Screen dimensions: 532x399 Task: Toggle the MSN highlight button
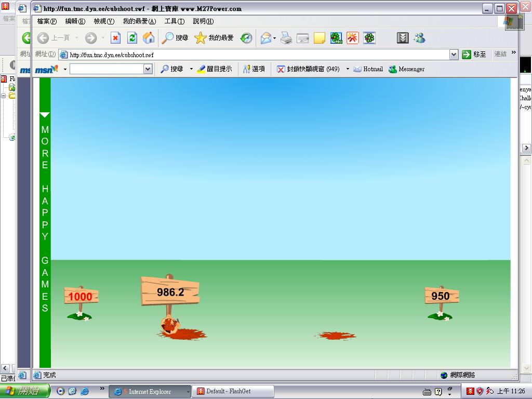tap(214, 69)
